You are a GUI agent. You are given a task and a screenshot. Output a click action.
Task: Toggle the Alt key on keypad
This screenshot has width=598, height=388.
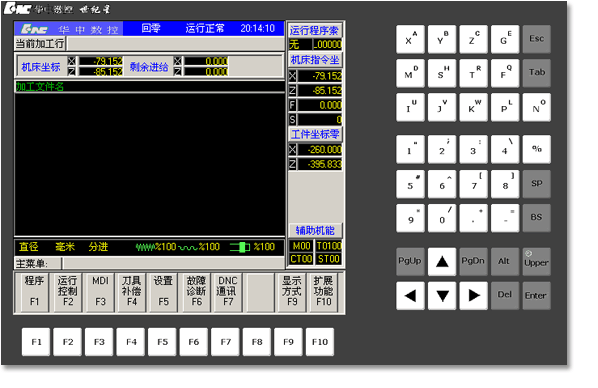point(505,261)
